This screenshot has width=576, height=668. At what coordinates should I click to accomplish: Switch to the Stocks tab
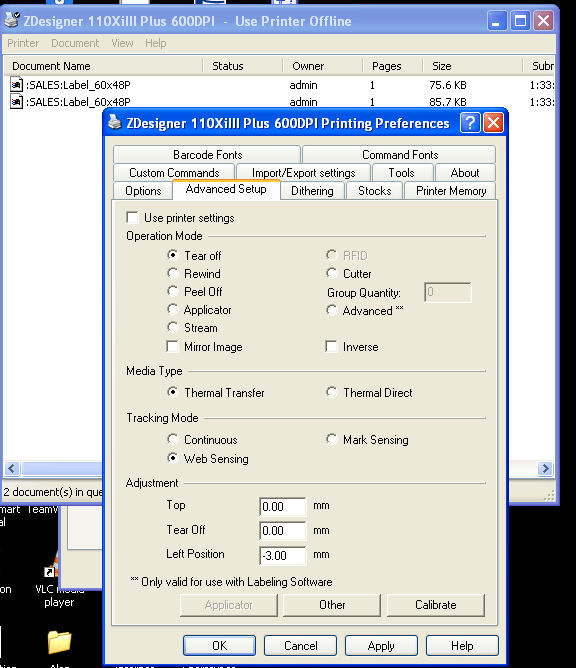coord(374,191)
